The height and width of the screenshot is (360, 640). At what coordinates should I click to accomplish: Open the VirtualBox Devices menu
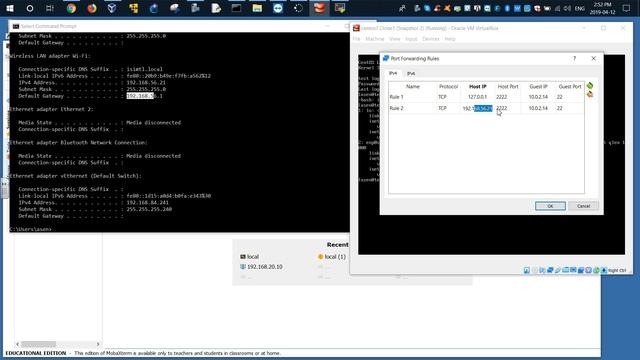point(431,39)
